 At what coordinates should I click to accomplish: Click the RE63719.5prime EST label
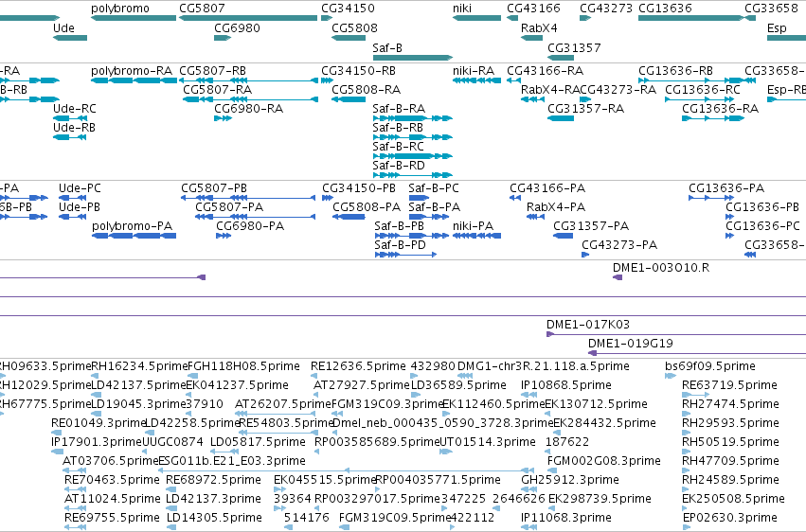pyautogui.click(x=730, y=385)
